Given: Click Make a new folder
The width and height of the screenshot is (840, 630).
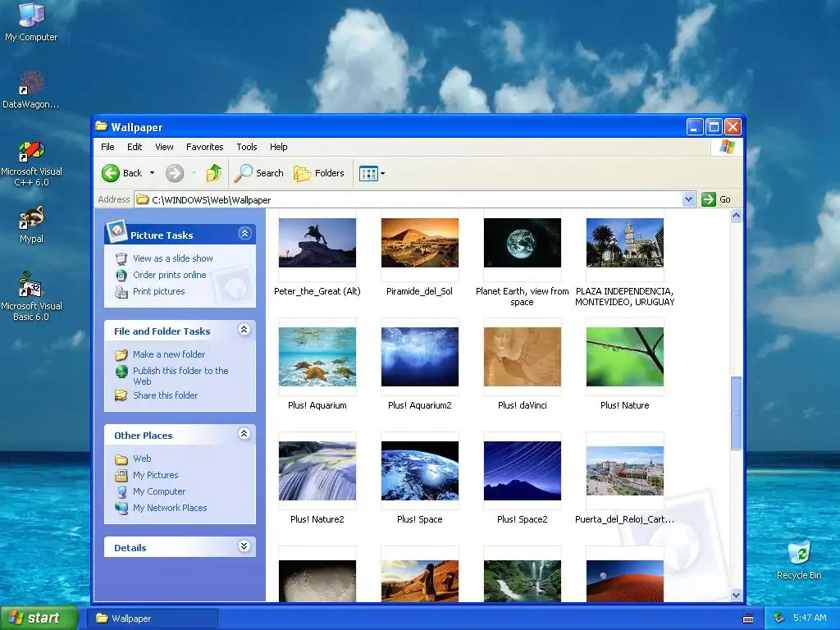Looking at the screenshot, I should 169,354.
